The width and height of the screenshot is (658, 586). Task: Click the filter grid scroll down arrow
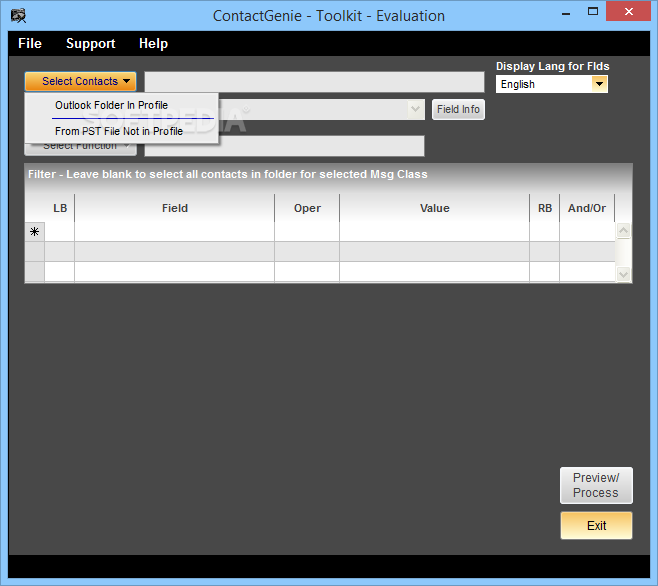point(624,275)
